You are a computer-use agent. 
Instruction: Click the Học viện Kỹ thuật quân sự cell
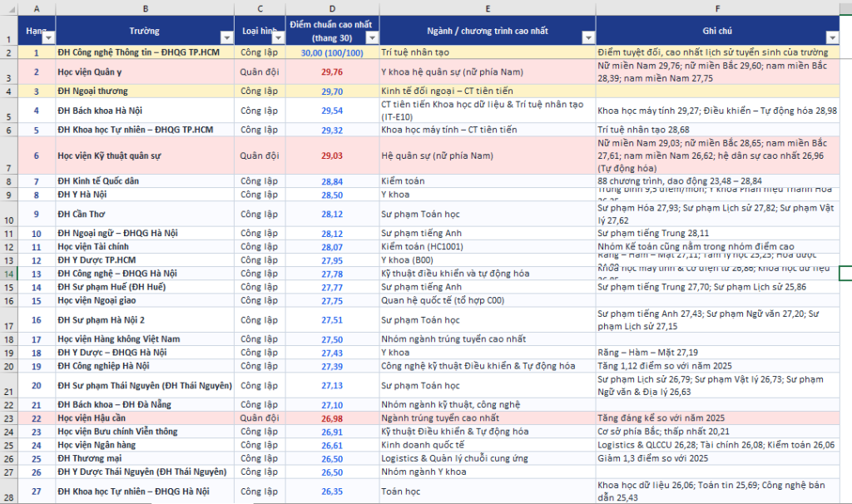[145, 156]
